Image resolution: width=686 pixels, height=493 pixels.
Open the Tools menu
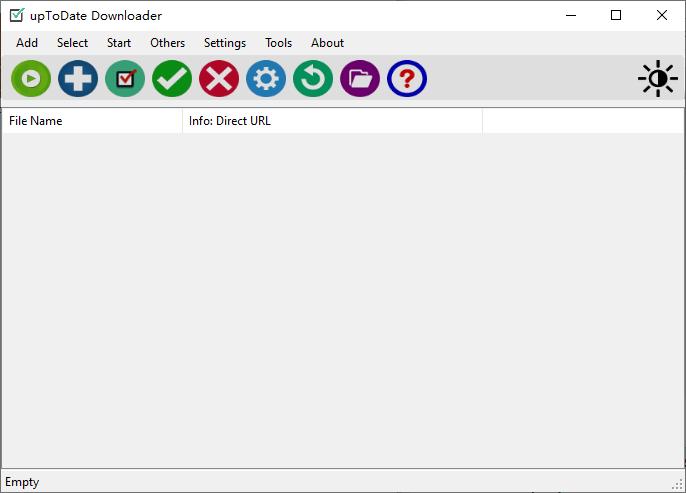point(278,43)
